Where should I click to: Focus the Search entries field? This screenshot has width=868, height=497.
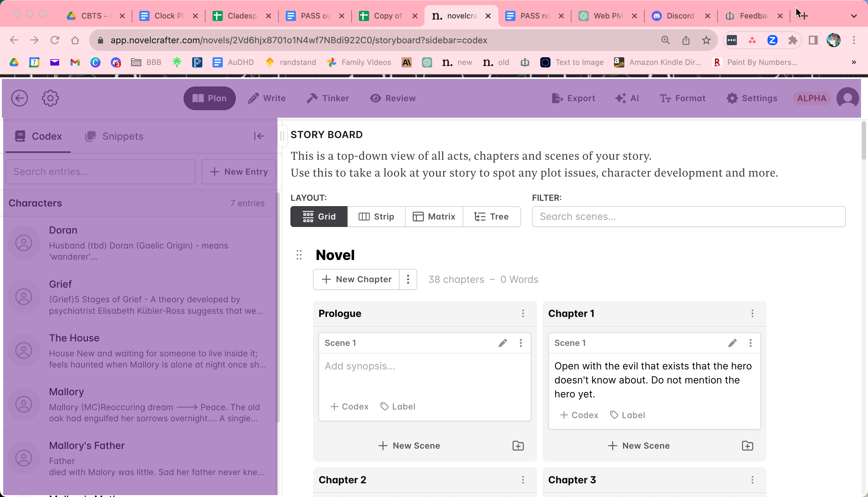[x=101, y=172]
